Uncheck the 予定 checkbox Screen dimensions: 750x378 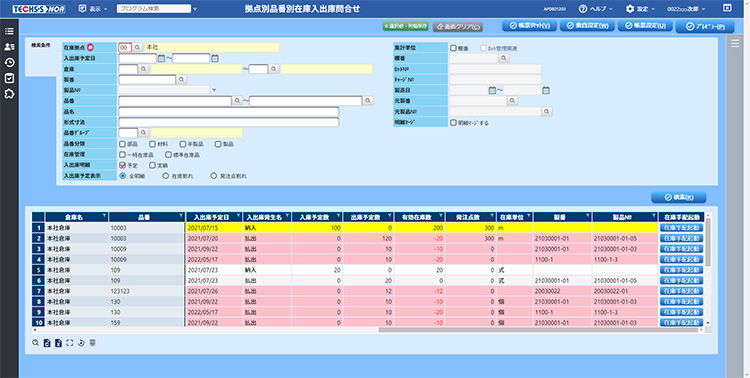pyautogui.click(x=122, y=165)
